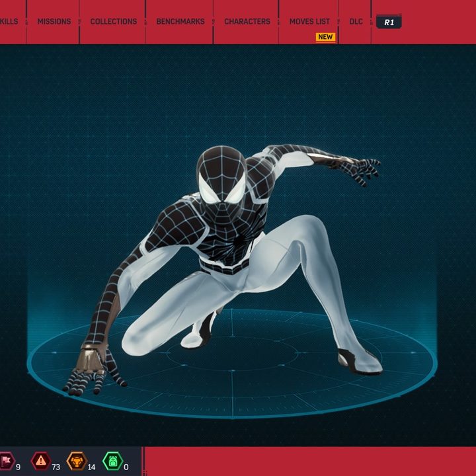Click the crime token count 73
476x476 pixels.
[x=56, y=467]
